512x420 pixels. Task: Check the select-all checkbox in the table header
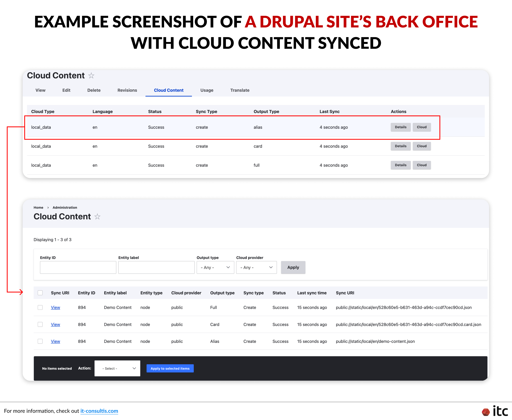(x=40, y=293)
